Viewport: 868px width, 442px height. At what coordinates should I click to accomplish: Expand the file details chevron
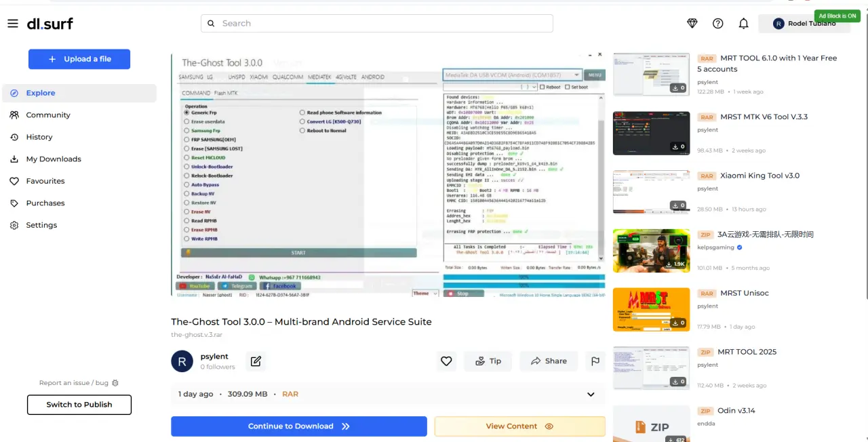[591, 395]
